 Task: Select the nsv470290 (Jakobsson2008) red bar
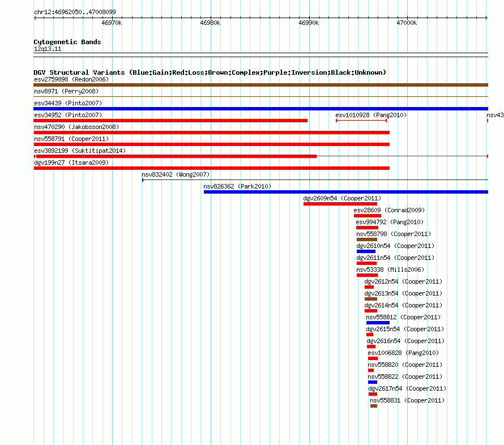click(211, 132)
